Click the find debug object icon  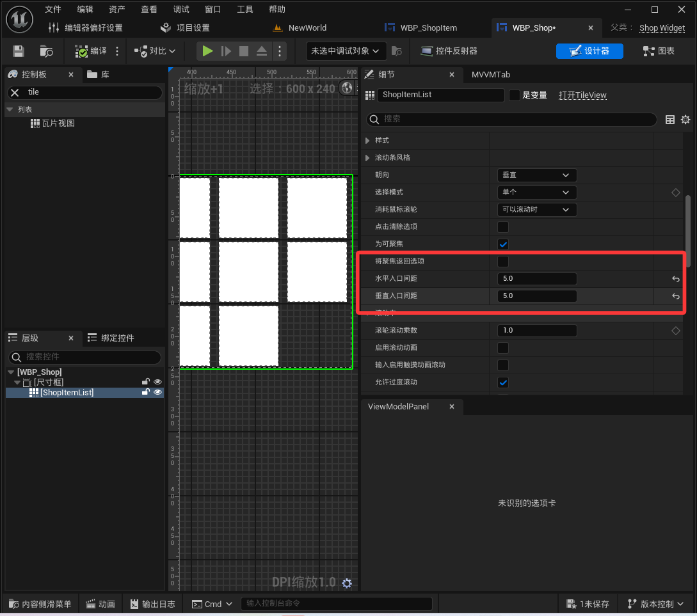[397, 51]
